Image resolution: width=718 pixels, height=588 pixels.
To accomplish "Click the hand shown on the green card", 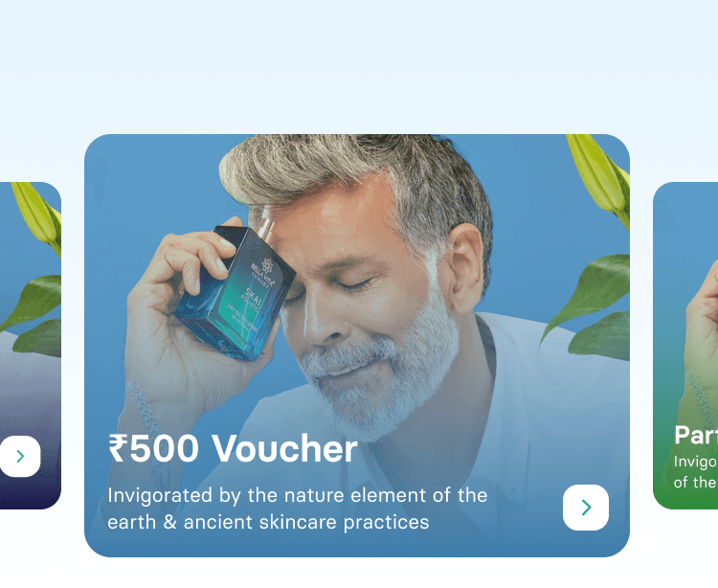I will tap(702, 329).
